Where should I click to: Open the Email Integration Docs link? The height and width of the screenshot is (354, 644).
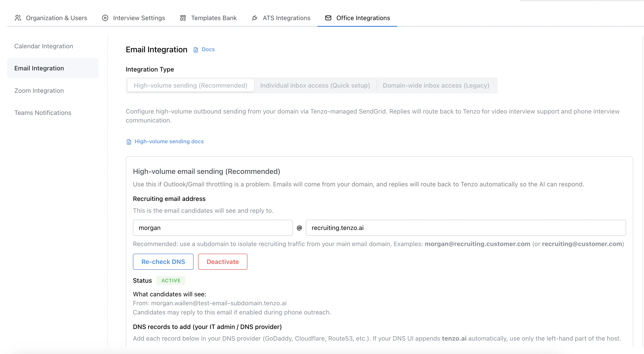pyautogui.click(x=208, y=49)
